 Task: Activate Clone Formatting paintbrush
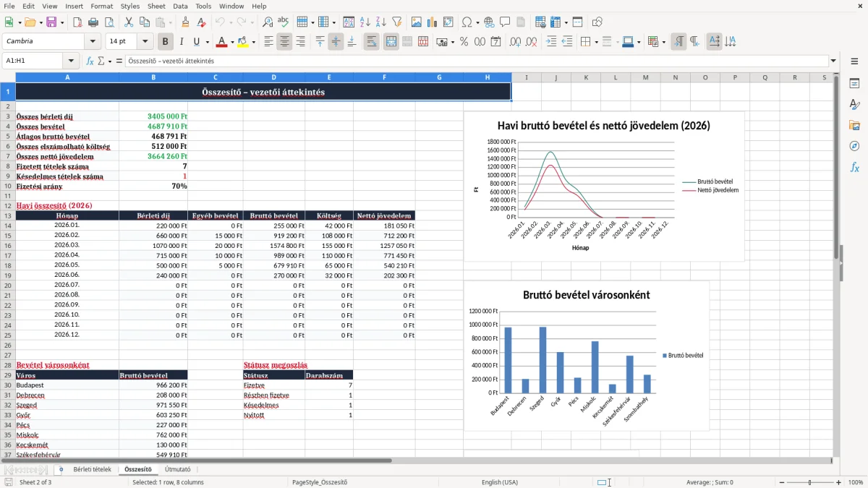click(x=186, y=22)
